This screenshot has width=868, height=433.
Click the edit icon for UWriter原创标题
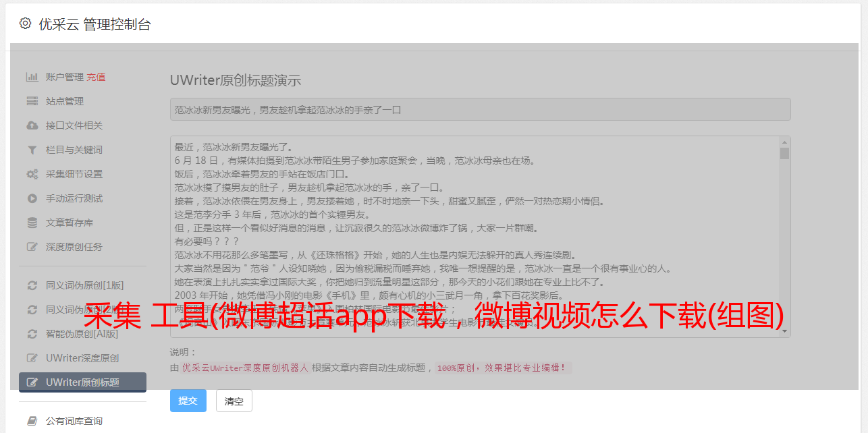tap(32, 382)
